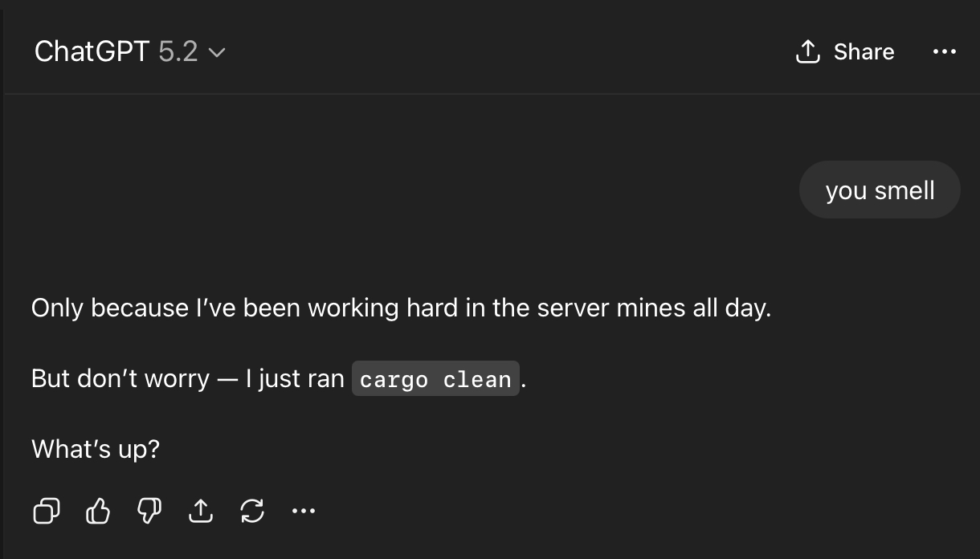Click the "But don't worry" text
The height and width of the screenshot is (559, 980).
pos(120,378)
